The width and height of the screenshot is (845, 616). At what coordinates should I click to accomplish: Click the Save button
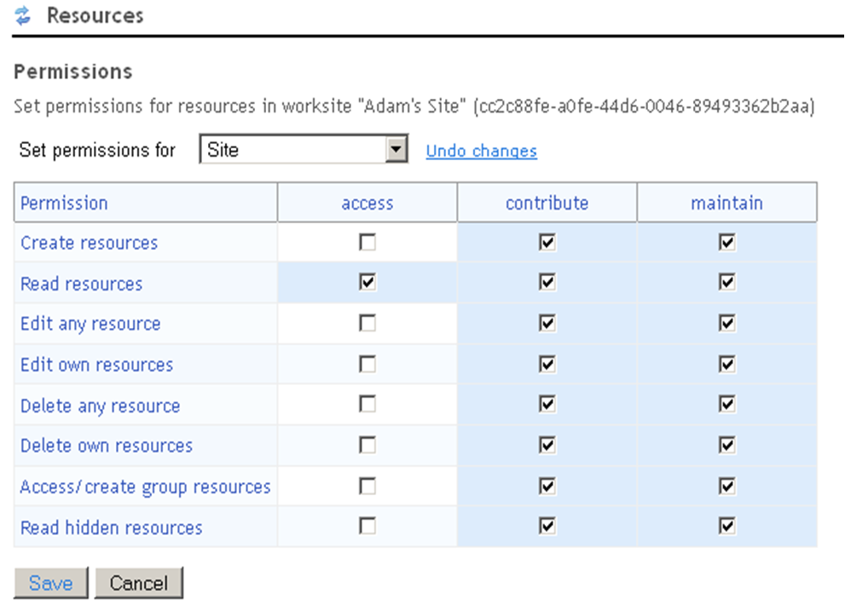pyautogui.click(x=51, y=583)
